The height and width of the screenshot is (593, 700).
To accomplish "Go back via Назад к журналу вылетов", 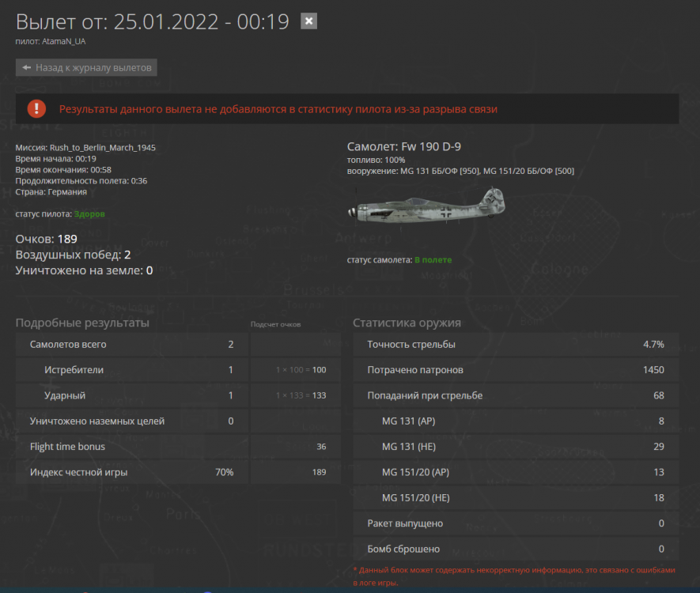I will click(x=86, y=67).
